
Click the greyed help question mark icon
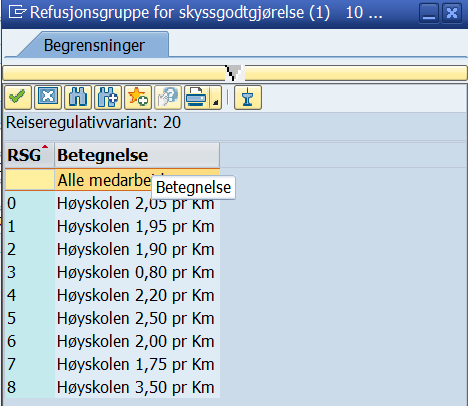point(168,97)
